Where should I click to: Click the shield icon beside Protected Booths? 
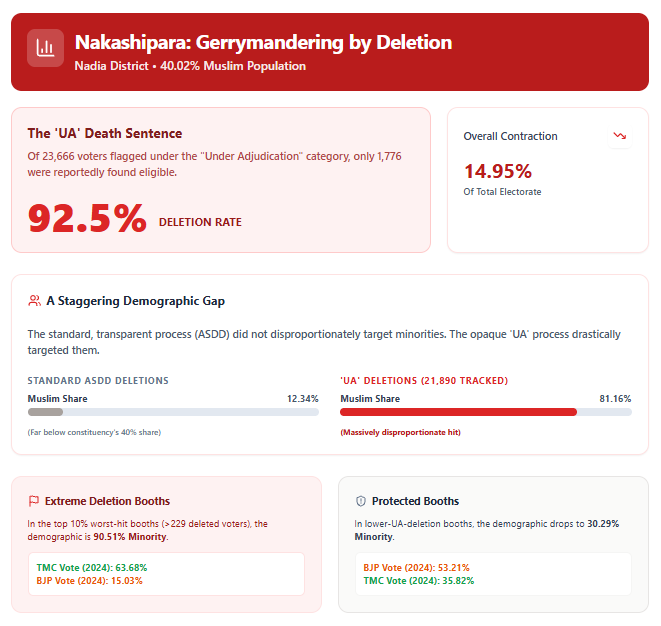coord(360,501)
